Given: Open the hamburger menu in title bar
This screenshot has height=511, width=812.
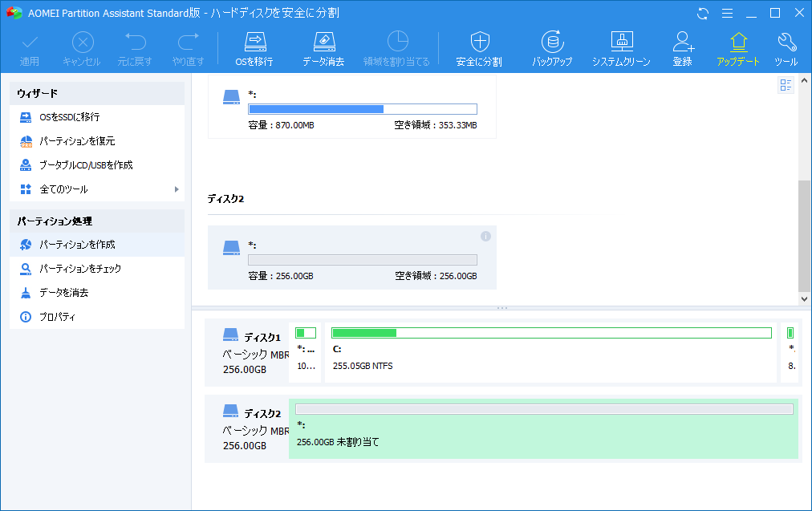Looking at the screenshot, I should [x=727, y=14].
